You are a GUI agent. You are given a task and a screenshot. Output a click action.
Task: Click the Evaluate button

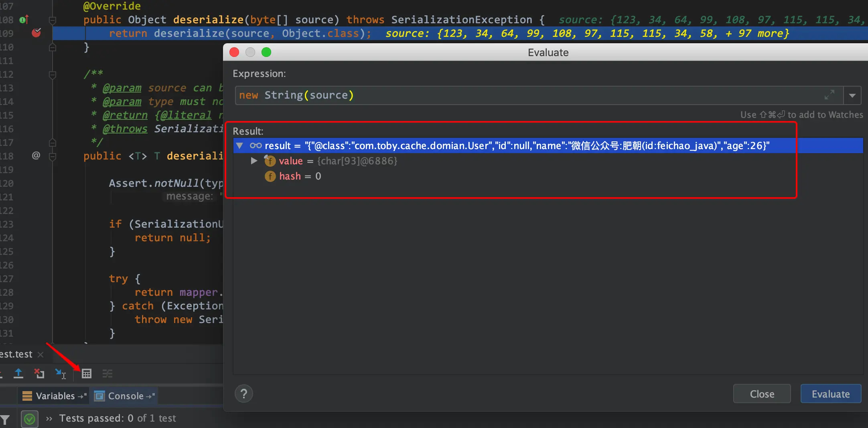coord(831,394)
